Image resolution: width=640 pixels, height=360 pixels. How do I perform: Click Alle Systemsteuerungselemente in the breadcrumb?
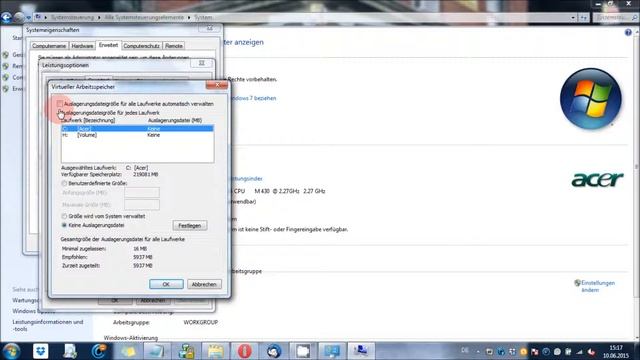tap(144, 18)
